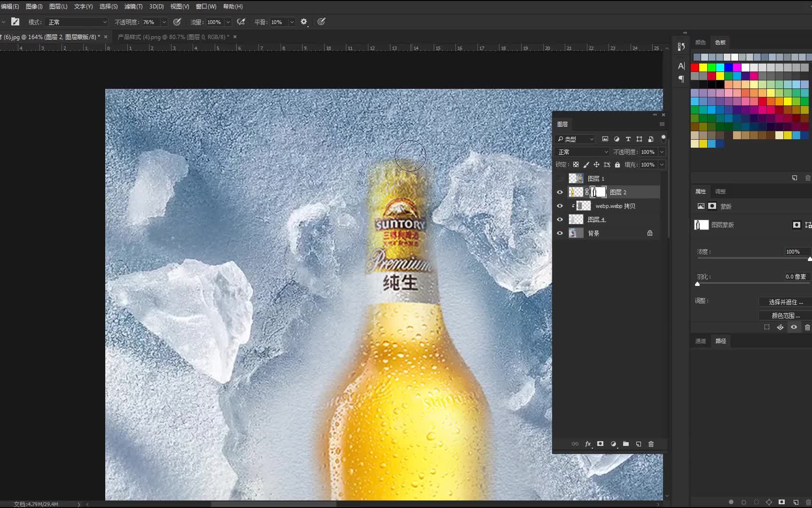Image resolution: width=812 pixels, height=508 pixels.
Task: Create new layer in Layers panel
Action: point(639,444)
